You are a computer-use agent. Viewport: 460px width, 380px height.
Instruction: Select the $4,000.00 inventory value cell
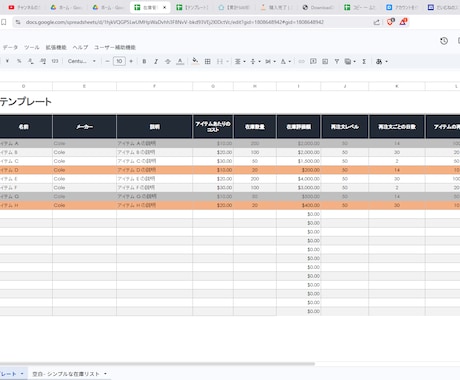pos(299,179)
